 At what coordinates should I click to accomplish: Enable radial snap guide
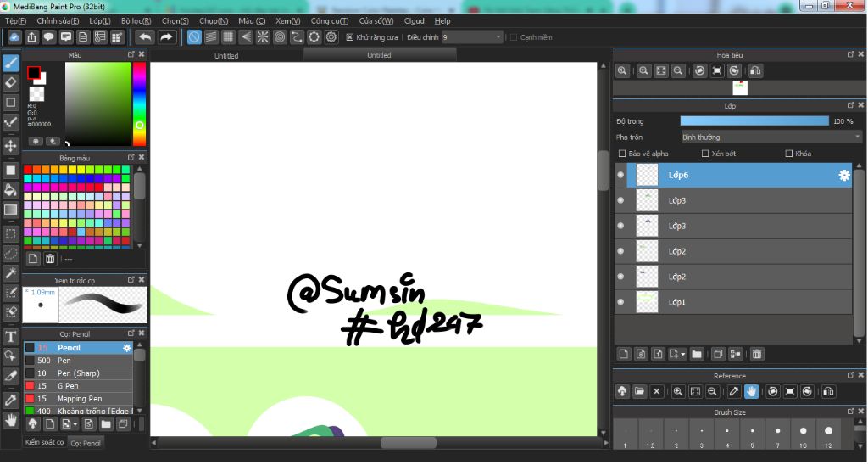tap(263, 37)
